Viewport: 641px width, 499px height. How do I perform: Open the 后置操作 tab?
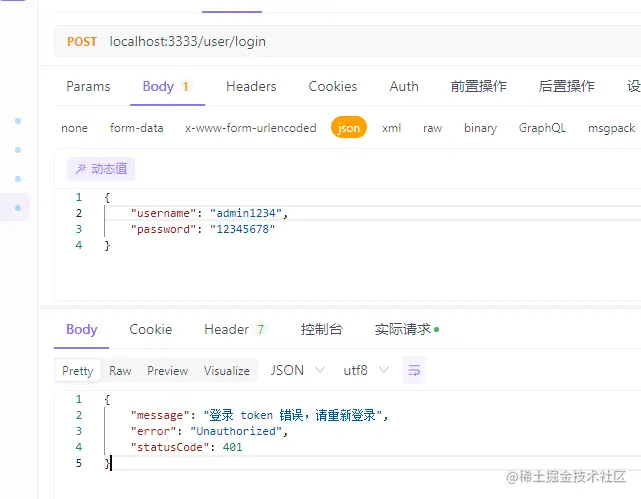pos(567,86)
